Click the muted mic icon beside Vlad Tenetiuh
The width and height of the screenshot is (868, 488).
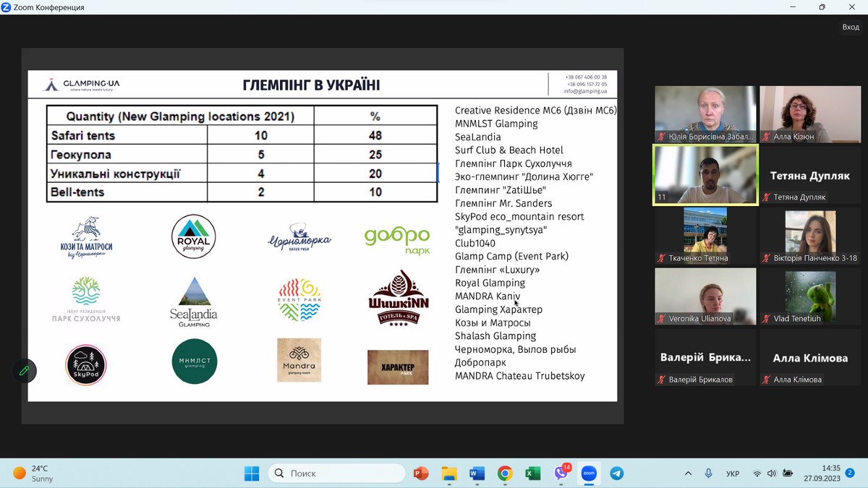(x=767, y=319)
